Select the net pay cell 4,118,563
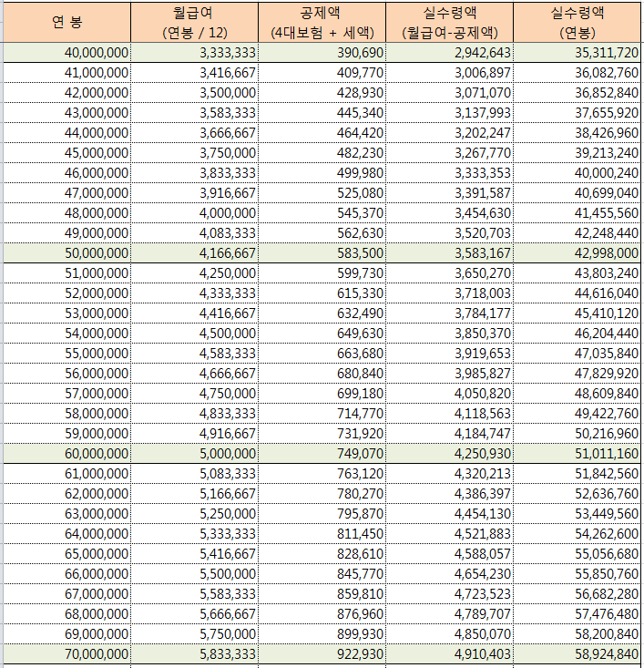This screenshot has height=668, width=644. (449, 413)
